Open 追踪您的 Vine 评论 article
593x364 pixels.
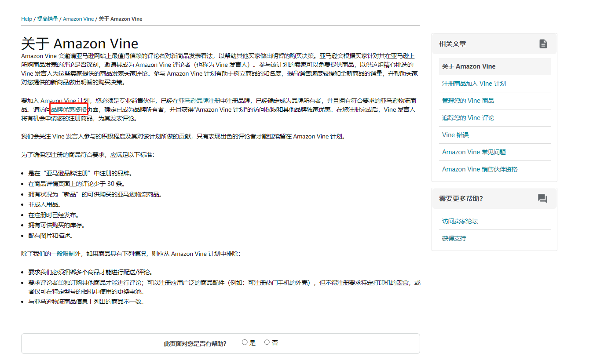468,118
